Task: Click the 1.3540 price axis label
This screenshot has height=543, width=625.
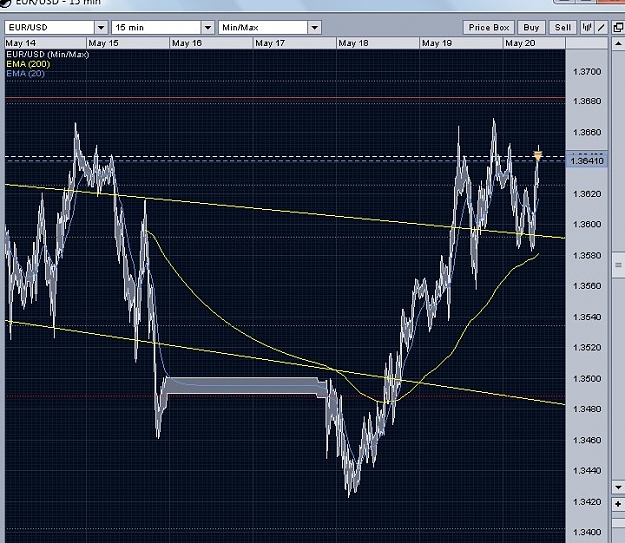Action: (587, 317)
